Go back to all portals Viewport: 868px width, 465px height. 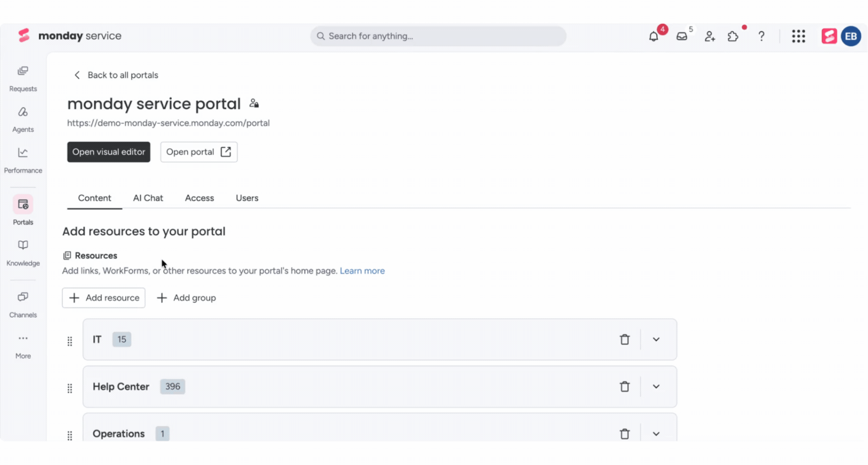pos(116,75)
